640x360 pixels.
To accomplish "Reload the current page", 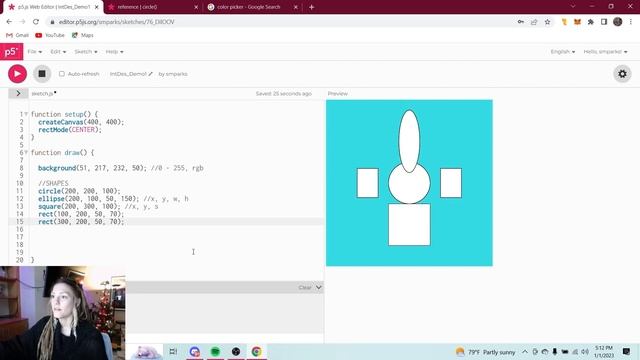I will (36, 22).
